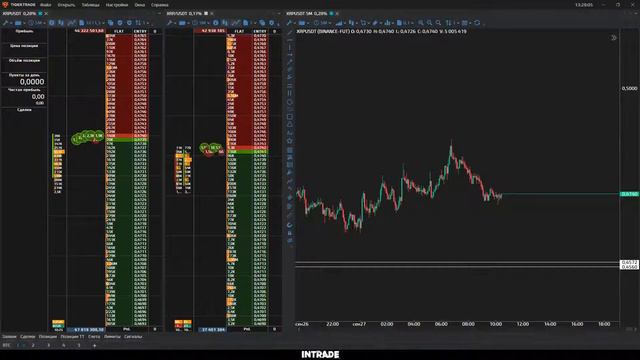This screenshot has width=640, height=360.
Task: Switch to the Позиции tab
Action: pyautogui.click(x=48, y=337)
